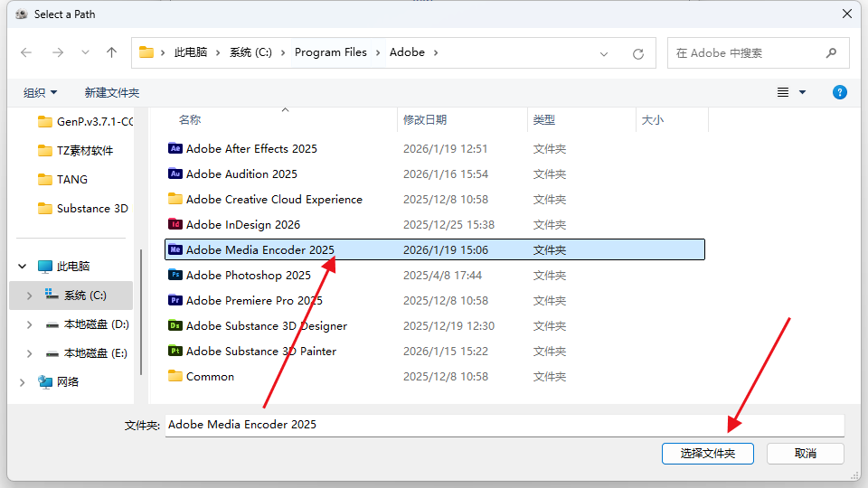
Task: Click Adobe Creative Cloud Experience folder icon
Action: (175, 199)
